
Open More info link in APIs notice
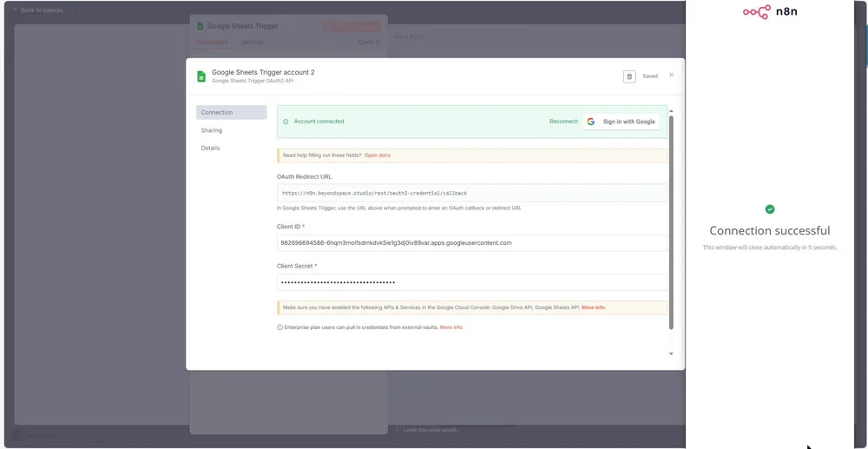594,307
